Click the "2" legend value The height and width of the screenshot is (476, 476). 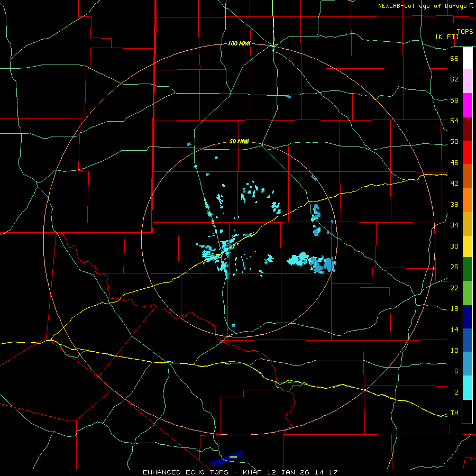click(x=456, y=392)
